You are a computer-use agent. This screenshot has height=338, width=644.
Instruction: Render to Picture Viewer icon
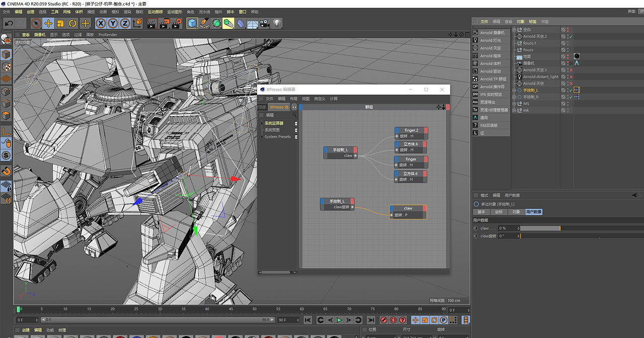164,23
